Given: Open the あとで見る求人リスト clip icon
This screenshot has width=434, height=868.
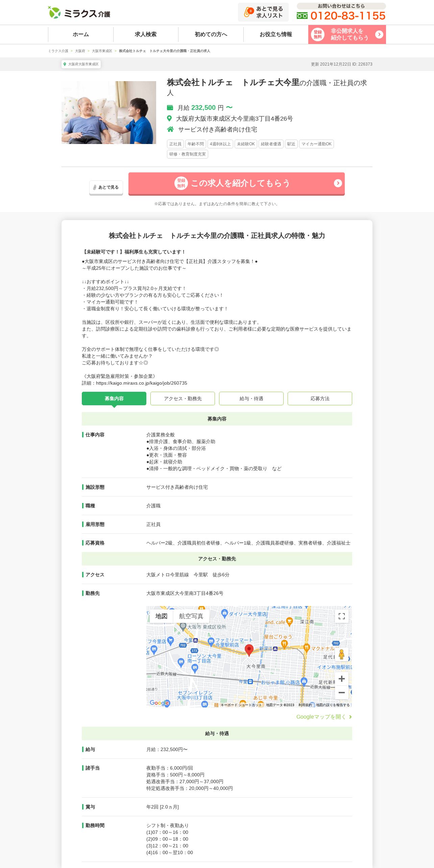Looking at the screenshot, I should coord(249,12).
